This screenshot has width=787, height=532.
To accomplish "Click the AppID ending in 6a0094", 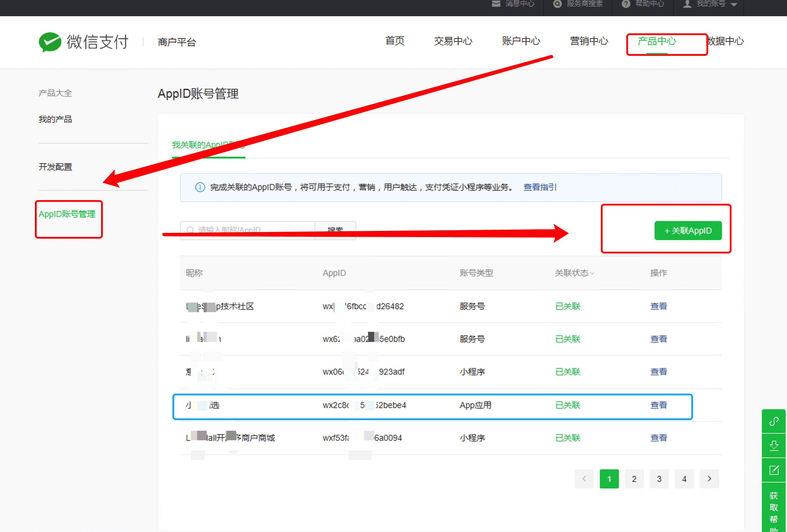I will coord(362,438).
